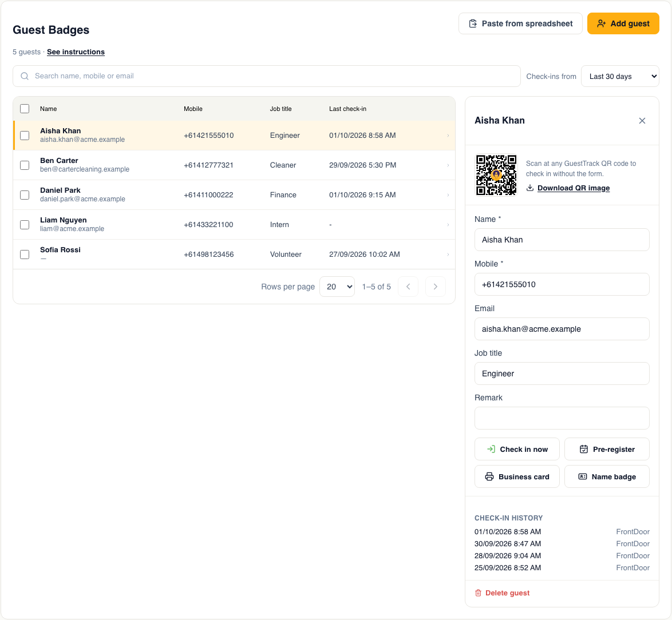The image size is (672, 620).
Task: Click the Volunteer job title cell
Action: point(286,255)
